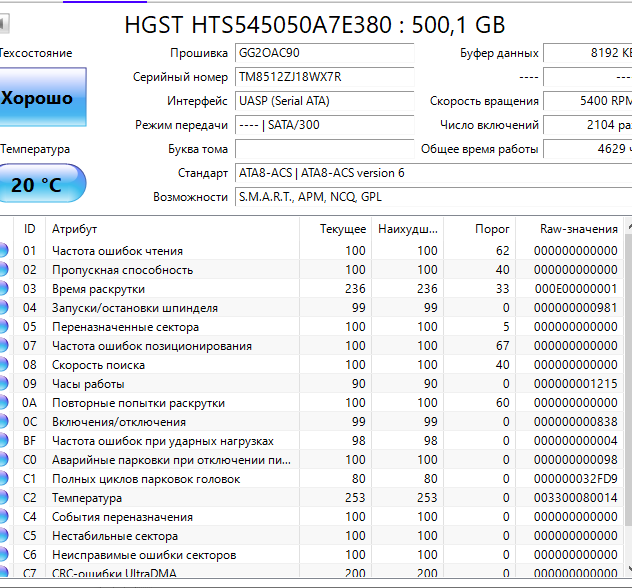The height and width of the screenshot is (588, 632).
Task: Click the blue circle next to Температура row
Action: 4,498
